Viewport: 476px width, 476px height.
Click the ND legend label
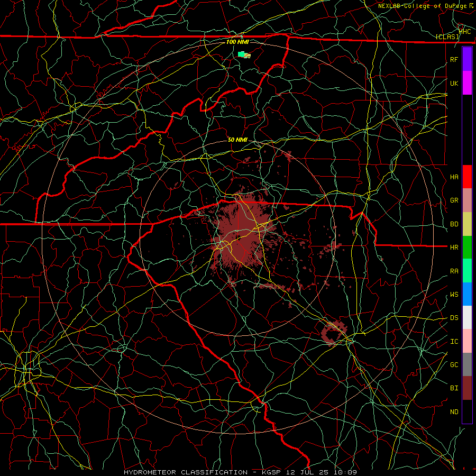(x=454, y=412)
